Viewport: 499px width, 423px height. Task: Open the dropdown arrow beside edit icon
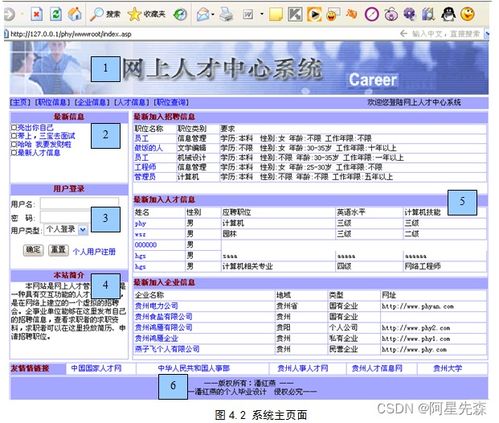(261, 14)
